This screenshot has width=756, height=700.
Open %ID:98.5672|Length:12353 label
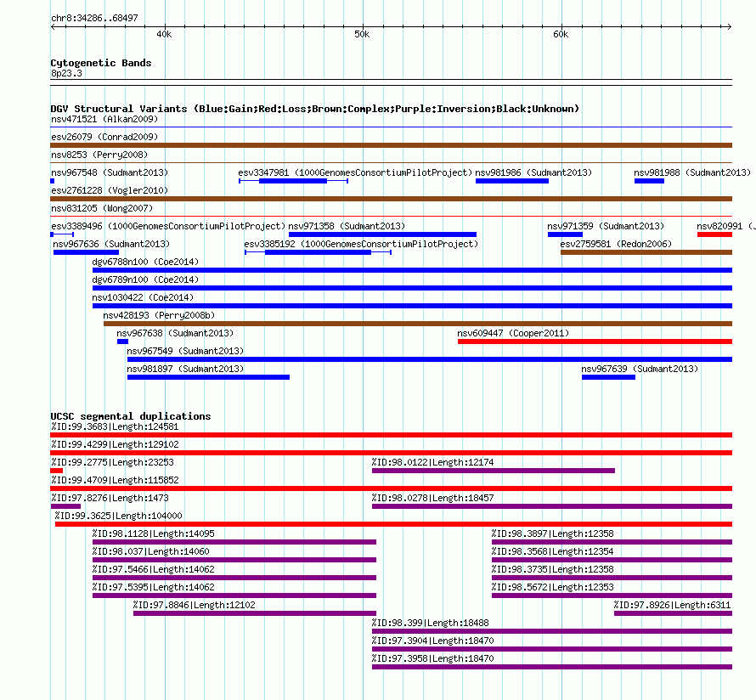[x=552, y=587]
